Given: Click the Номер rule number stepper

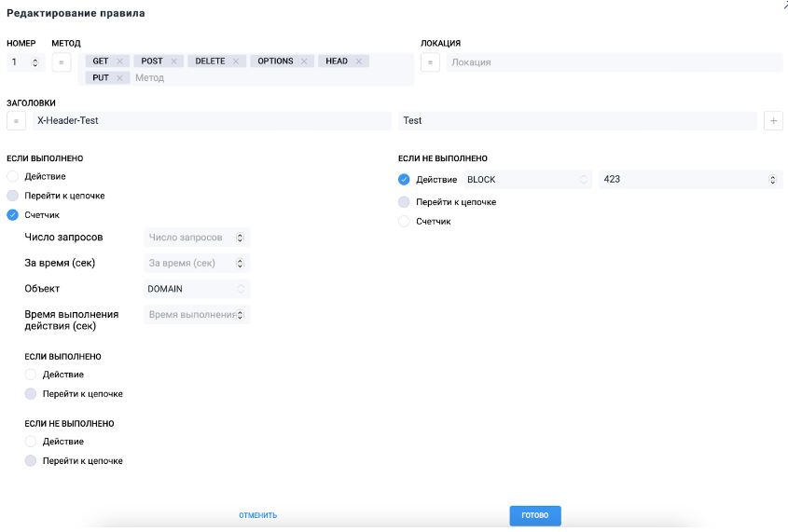Looking at the screenshot, I should pos(35,62).
